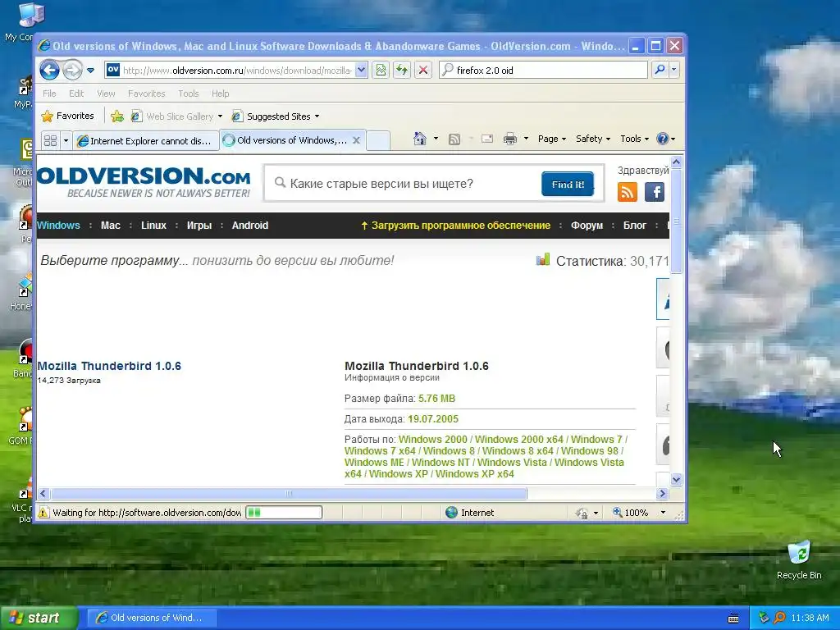
Task: Click the Windows XP x64 compatibility link
Action: [475, 473]
